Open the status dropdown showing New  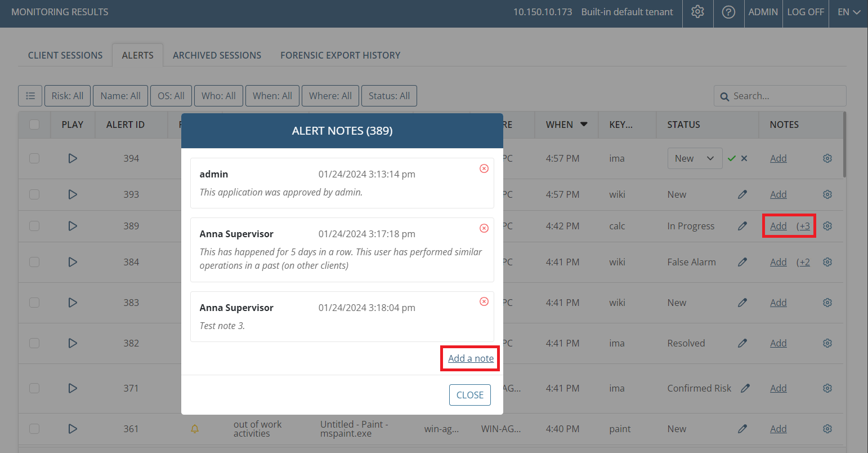[695, 158]
